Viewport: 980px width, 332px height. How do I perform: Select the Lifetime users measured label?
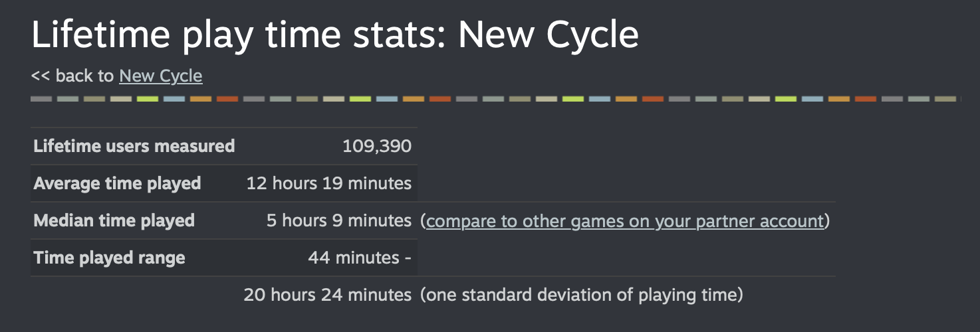click(x=134, y=146)
